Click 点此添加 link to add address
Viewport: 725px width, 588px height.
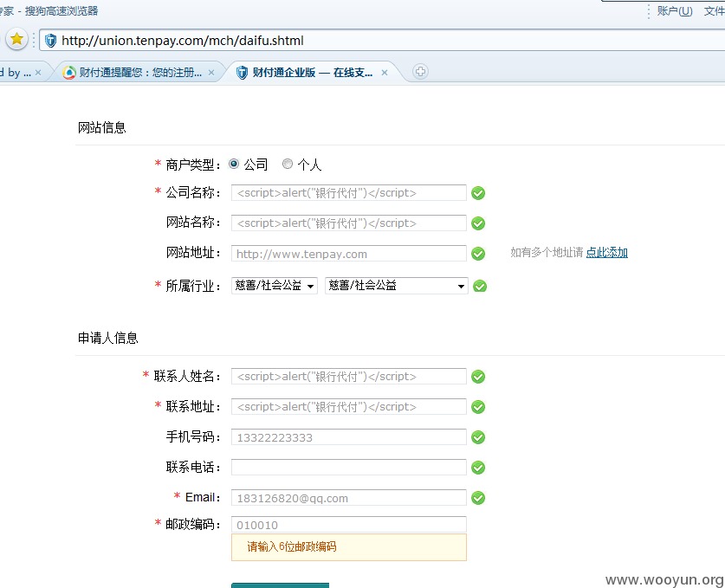606,252
